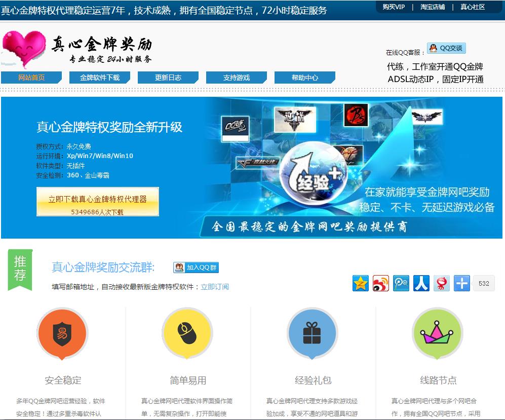Open the 更新日志 navigation tab
This screenshot has height=420, width=505.
click(x=168, y=78)
